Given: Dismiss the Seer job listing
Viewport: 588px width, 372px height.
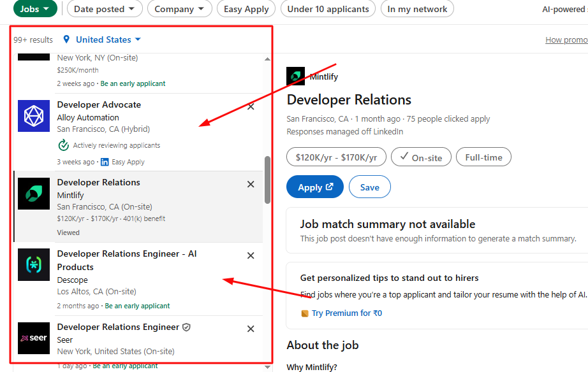Looking at the screenshot, I should click(x=251, y=329).
